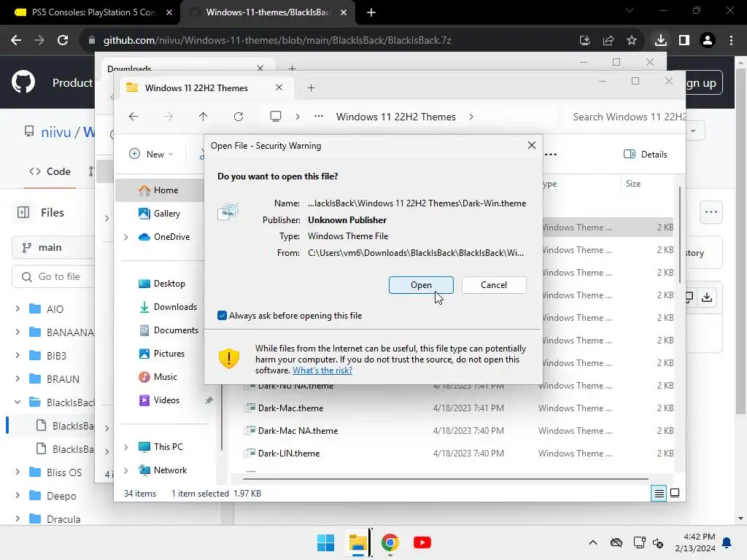Reload the page in Chrome
This screenshot has height=560, width=747.
pos(63,40)
